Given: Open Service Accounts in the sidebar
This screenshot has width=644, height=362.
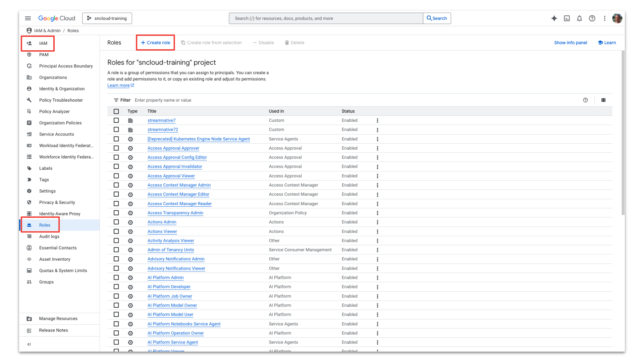Looking at the screenshot, I should [x=56, y=134].
